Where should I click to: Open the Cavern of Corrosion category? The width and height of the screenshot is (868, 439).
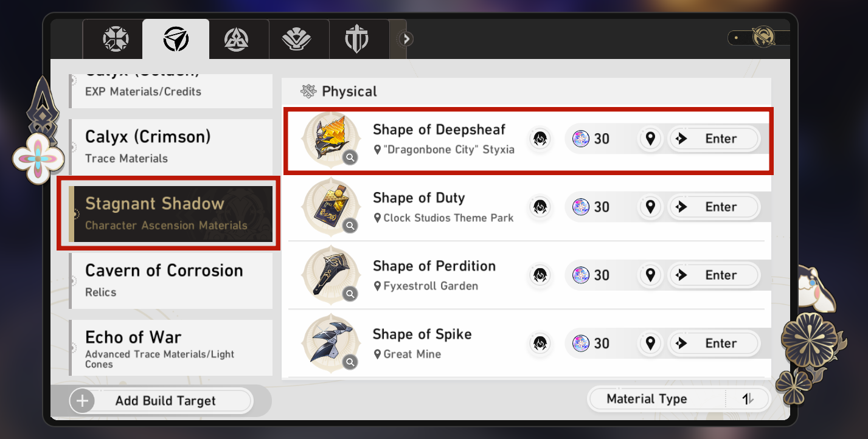170,280
